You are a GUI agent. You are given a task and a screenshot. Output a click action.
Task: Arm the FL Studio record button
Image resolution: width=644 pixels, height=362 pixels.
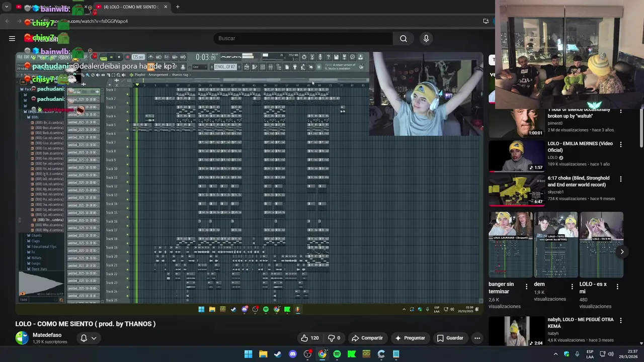coord(127,57)
